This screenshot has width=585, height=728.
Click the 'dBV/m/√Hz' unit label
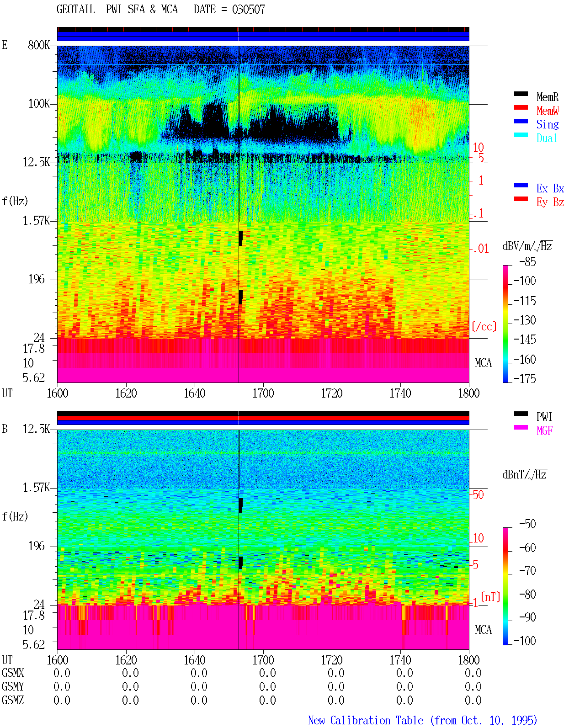[x=527, y=246]
